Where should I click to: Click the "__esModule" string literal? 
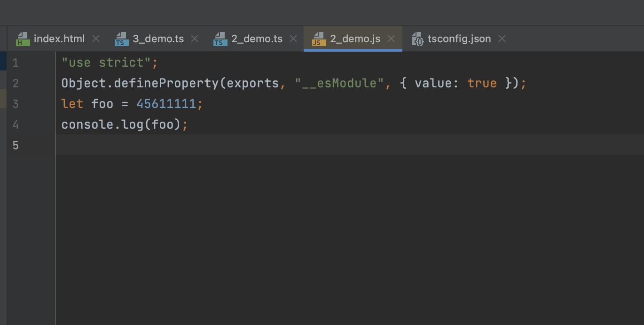point(336,84)
